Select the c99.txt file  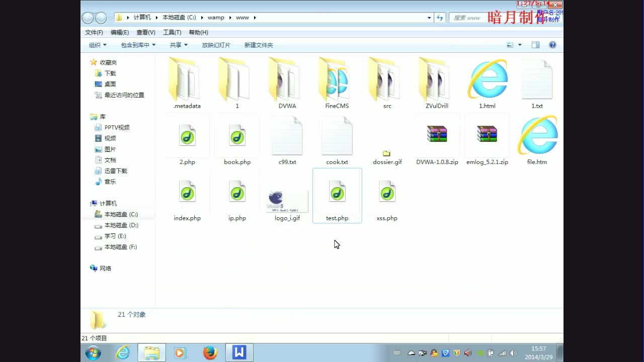click(287, 139)
